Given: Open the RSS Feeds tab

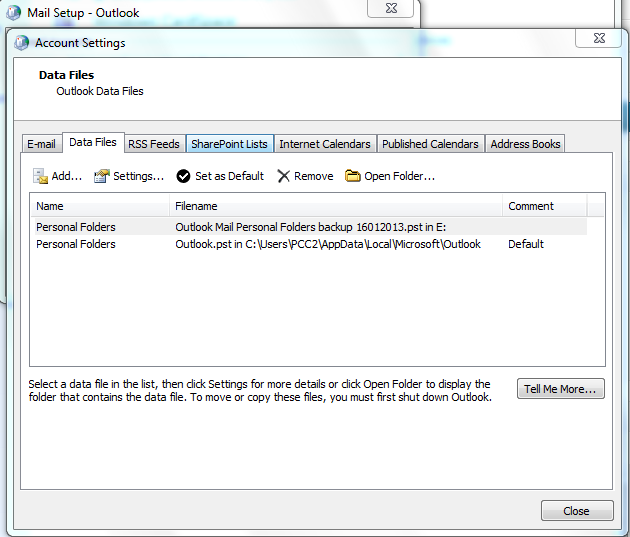Looking at the screenshot, I should [x=154, y=144].
